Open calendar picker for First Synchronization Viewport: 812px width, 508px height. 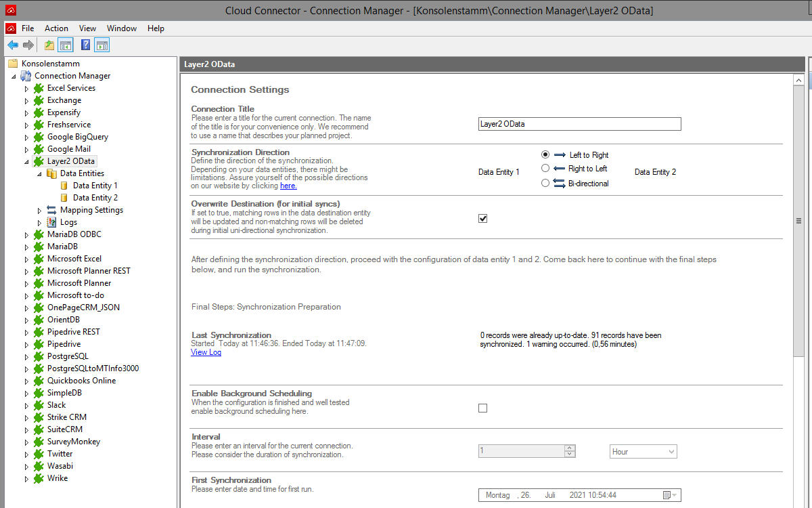click(x=671, y=495)
